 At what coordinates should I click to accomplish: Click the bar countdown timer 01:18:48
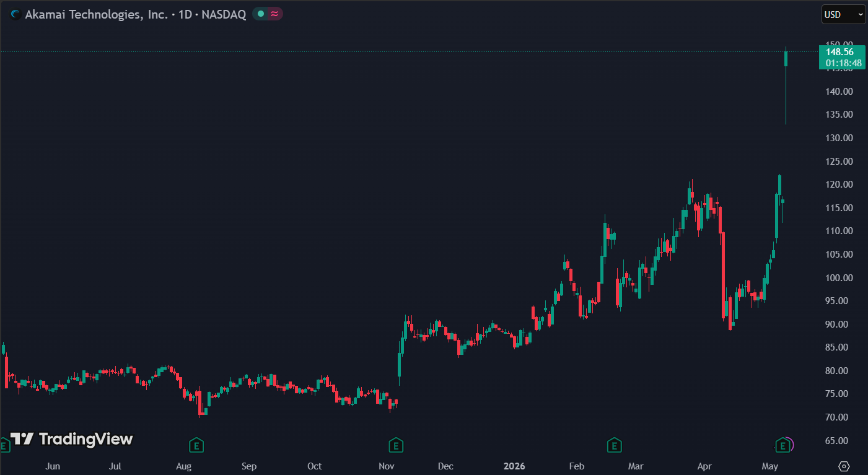(x=843, y=63)
